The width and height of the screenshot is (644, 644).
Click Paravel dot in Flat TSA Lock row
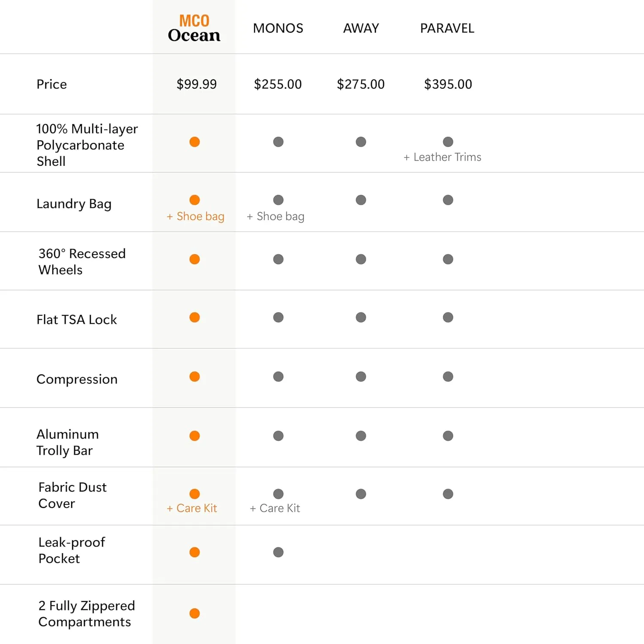coord(448,317)
